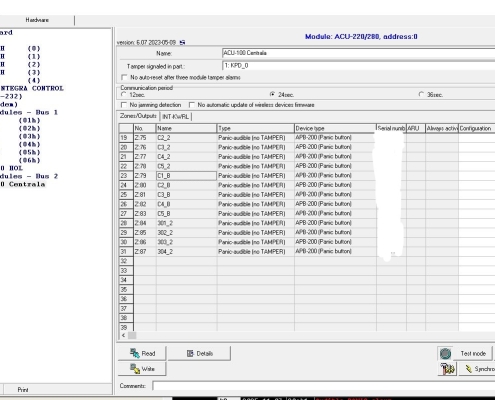The image size is (495, 400).
Task: Select the 12sec communication period
Action: tap(124, 95)
